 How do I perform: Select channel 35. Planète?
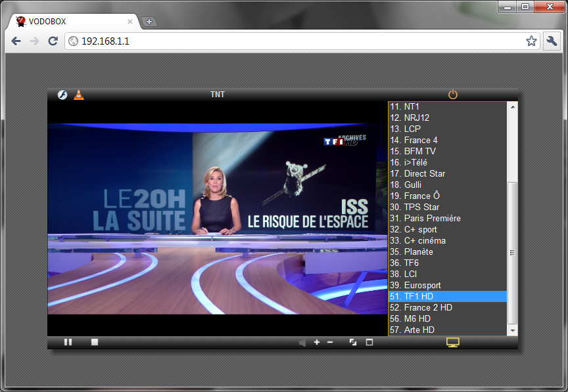pos(448,252)
